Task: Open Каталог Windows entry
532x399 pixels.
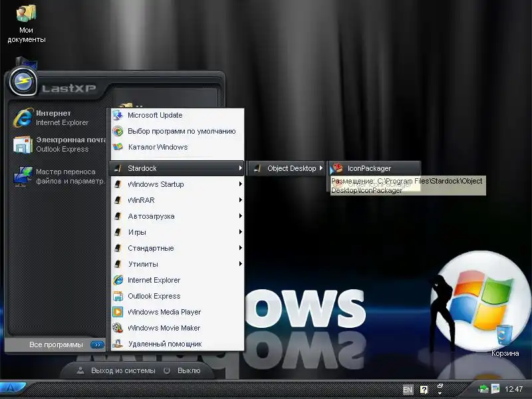Action: [177, 147]
